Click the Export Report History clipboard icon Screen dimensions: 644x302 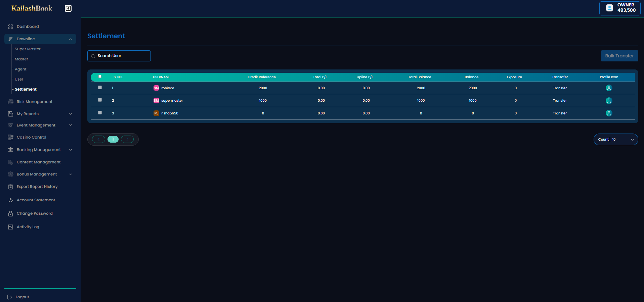coord(10,187)
